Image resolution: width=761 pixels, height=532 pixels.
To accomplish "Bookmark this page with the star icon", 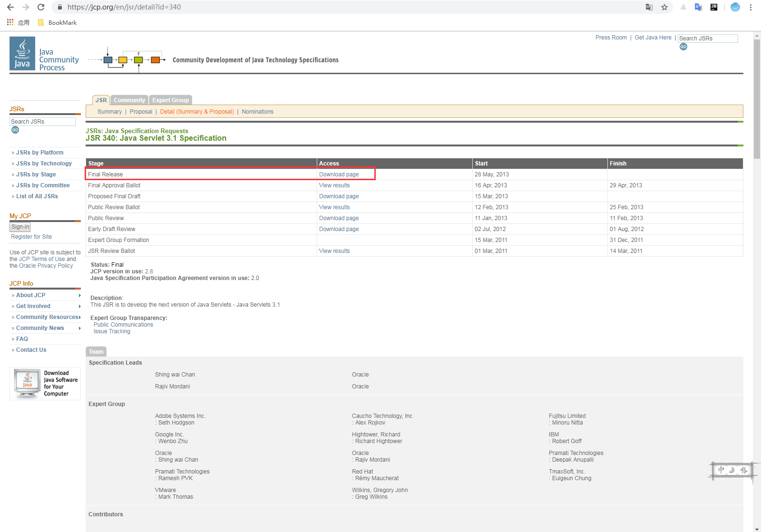I will pyautogui.click(x=664, y=7).
